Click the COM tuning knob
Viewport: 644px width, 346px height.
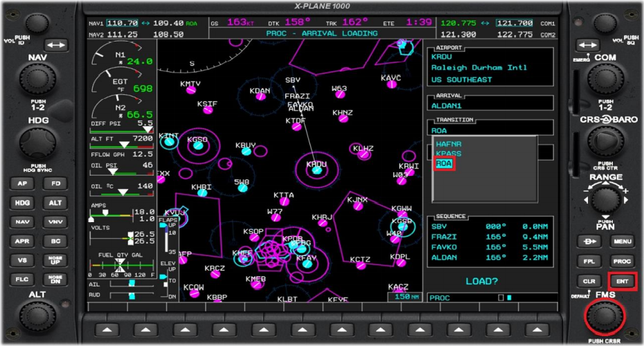pyautogui.click(x=605, y=79)
